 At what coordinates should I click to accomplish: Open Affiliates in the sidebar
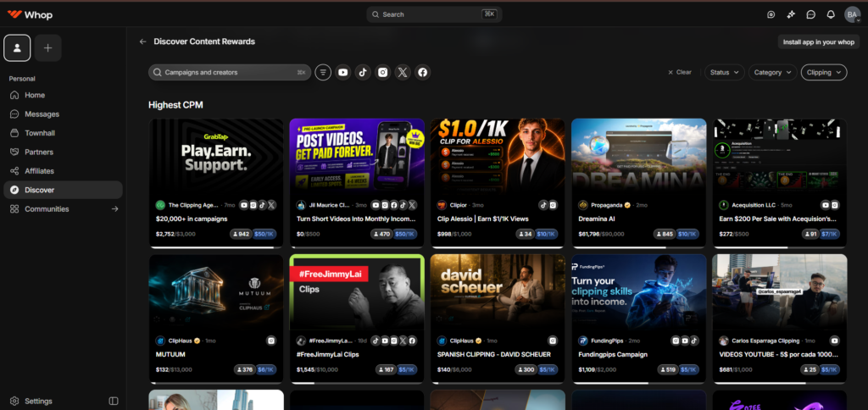click(63, 171)
